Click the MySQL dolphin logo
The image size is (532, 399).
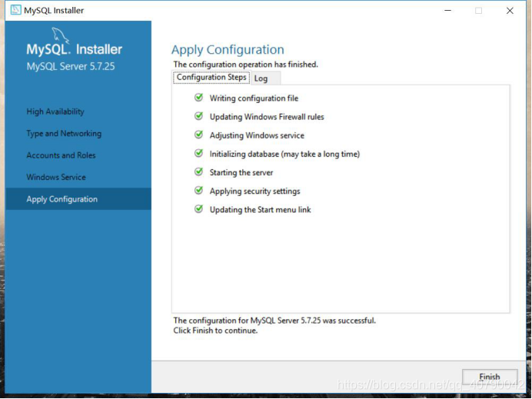tap(60, 35)
